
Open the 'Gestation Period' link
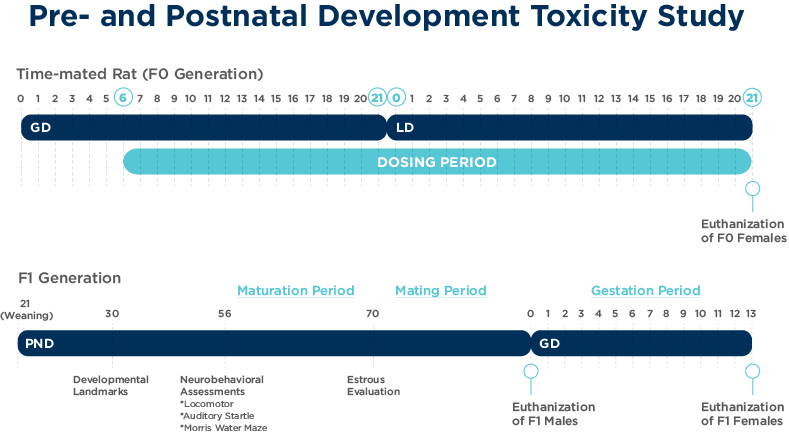point(646,290)
